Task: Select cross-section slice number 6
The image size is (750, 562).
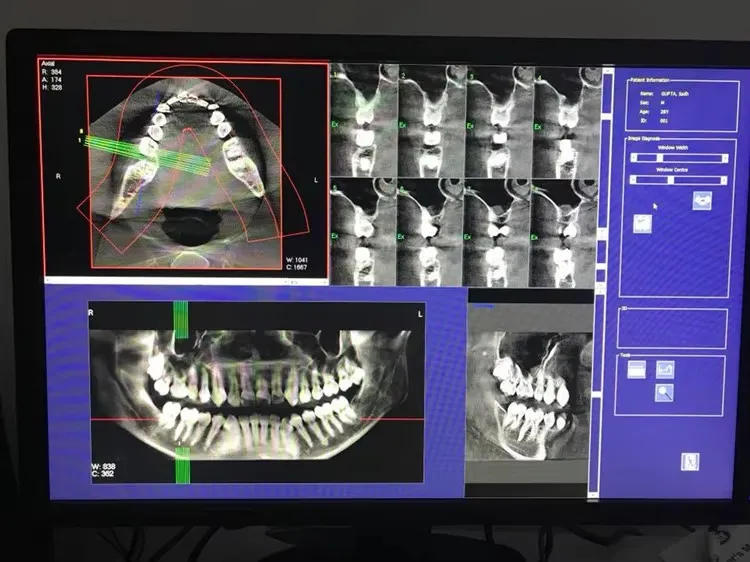Action: click(431, 232)
